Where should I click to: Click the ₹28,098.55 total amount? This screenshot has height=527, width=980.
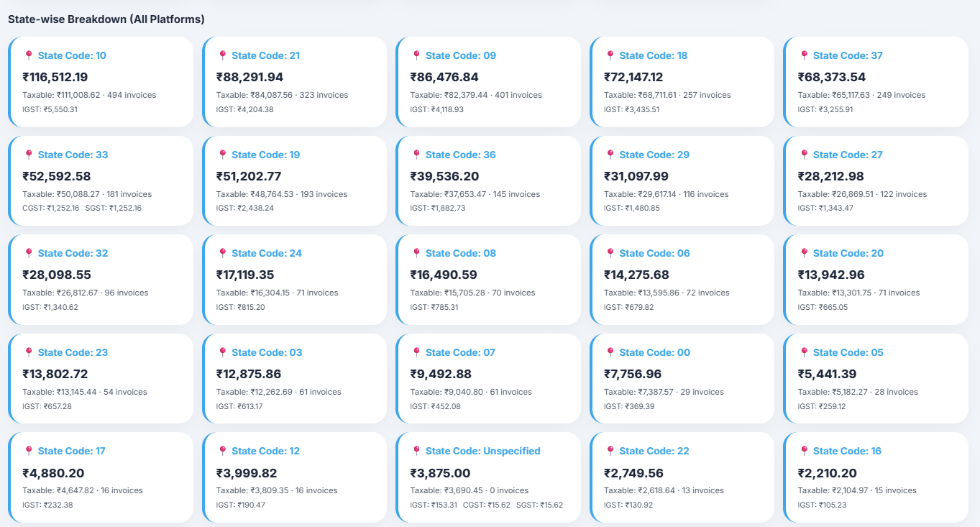pos(57,275)
